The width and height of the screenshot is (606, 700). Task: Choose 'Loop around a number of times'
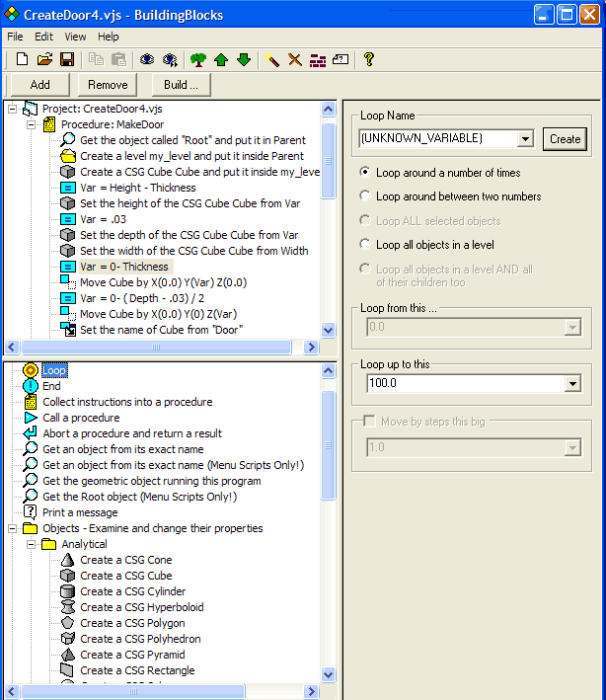(366, 173)
